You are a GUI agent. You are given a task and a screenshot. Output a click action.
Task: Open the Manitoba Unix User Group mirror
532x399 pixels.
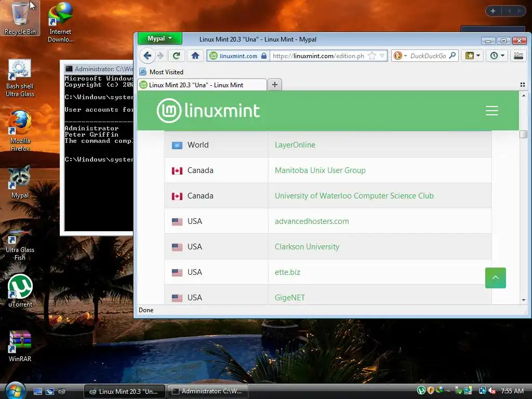[x=320, y=170]
